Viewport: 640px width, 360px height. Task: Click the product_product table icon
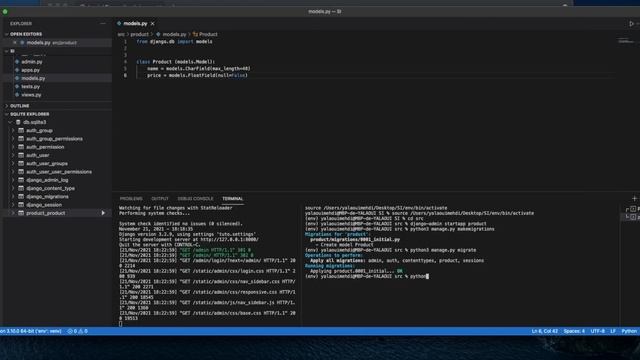tap(21, 213)
